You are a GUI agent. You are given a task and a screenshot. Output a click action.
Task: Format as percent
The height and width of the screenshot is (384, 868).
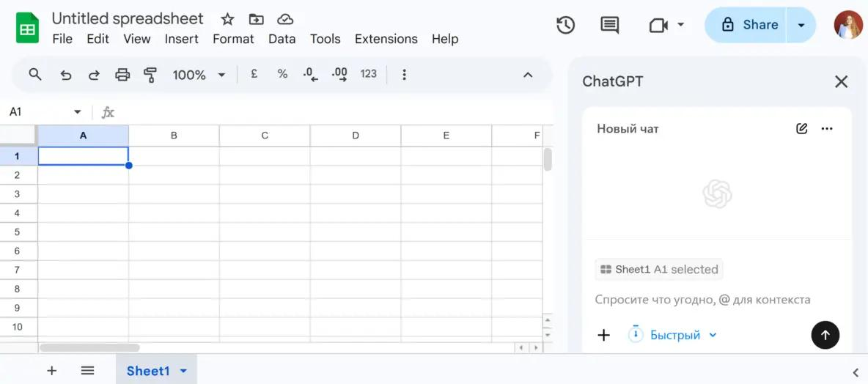[x=282, y=74]
